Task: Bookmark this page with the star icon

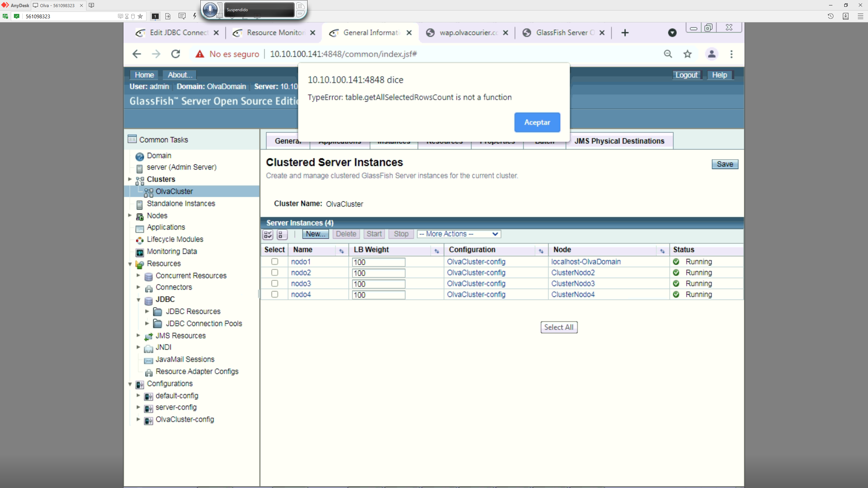Action: tap(687, 54)
